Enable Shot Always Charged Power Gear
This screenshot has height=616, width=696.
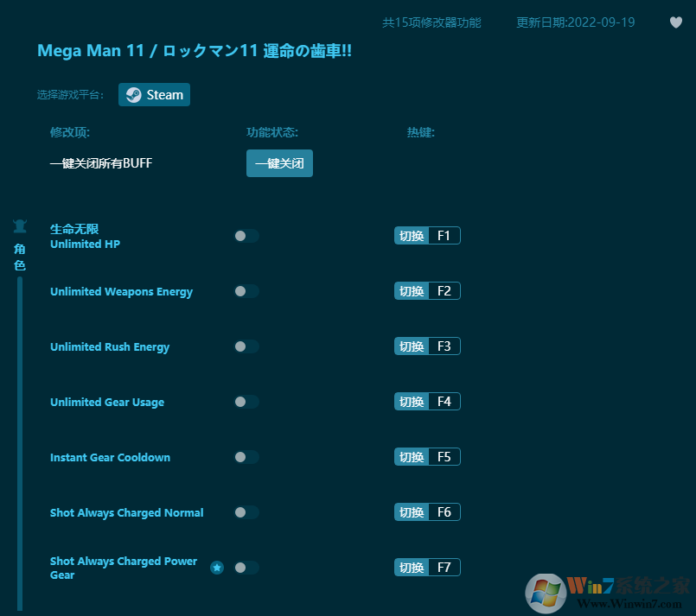246,568
